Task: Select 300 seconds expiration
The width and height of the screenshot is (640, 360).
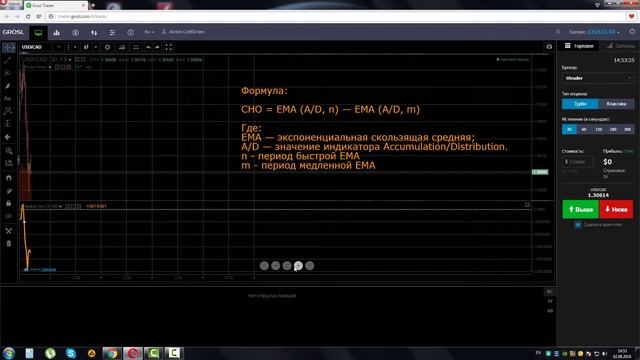Action: 627,129
